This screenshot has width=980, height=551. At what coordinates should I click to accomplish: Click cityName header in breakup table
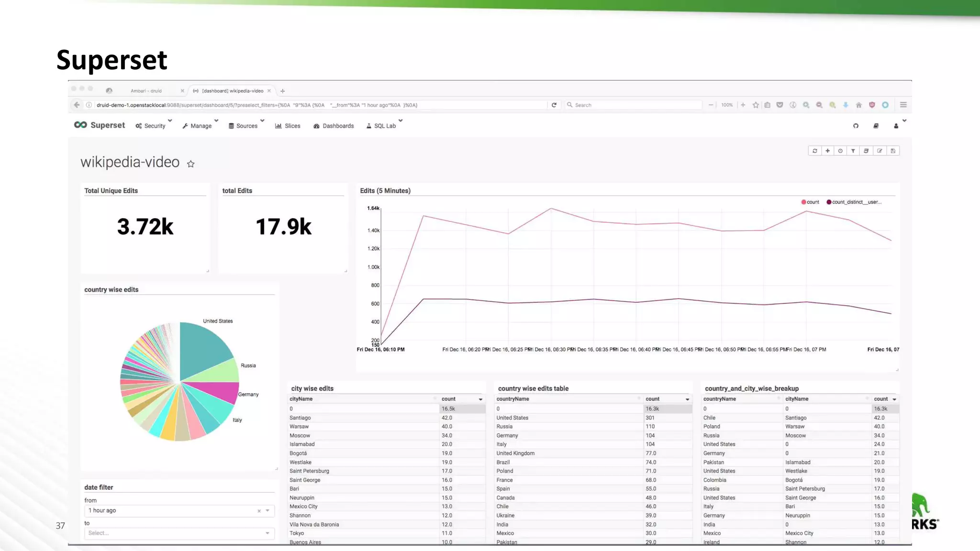tap(797, 399)
